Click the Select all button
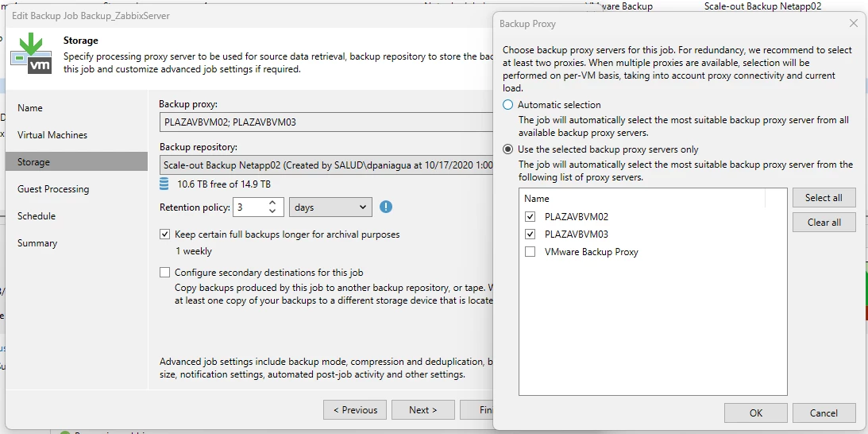 pyautogui.click(x=824, y=198)
